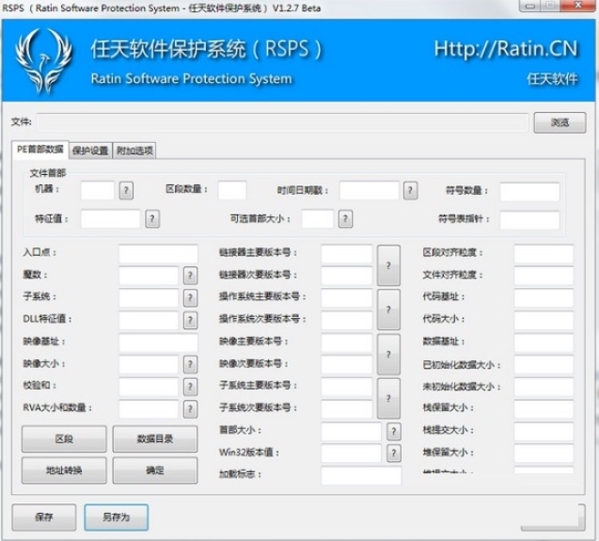Click the 校验和 input field

coord(149,387)
